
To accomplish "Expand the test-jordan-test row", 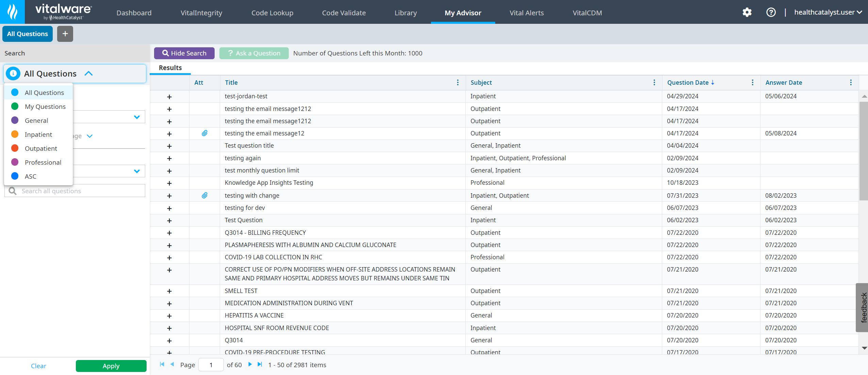I will click(x=169, y=97).
